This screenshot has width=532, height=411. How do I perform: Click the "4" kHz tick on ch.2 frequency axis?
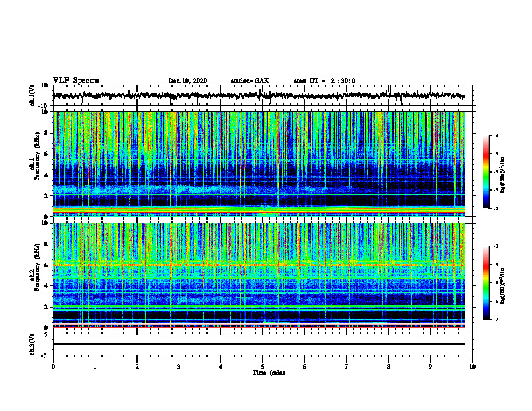click(x=47, y=286)
